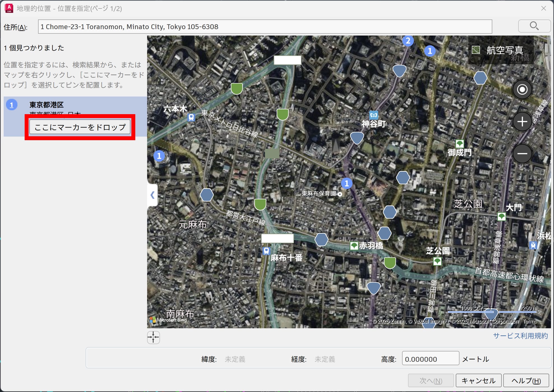Viewport: 554px width, 392px height.
Task: Click the 六本木 station icon on map
Action: point(191,117)
